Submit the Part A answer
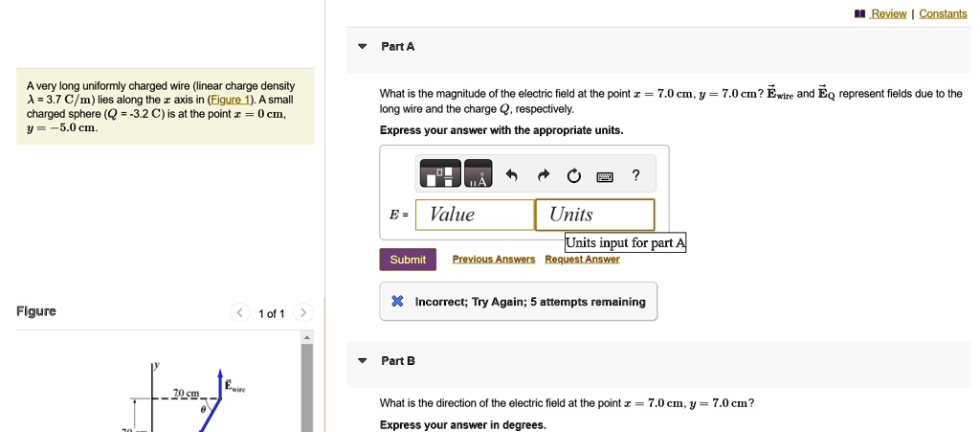 (x=408, y=260)
